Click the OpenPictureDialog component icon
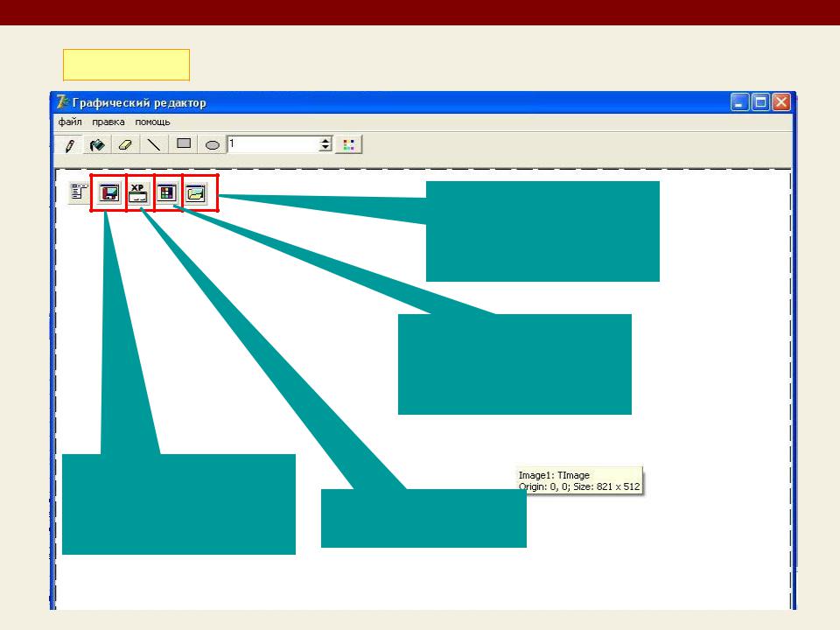 click(196, 192)
